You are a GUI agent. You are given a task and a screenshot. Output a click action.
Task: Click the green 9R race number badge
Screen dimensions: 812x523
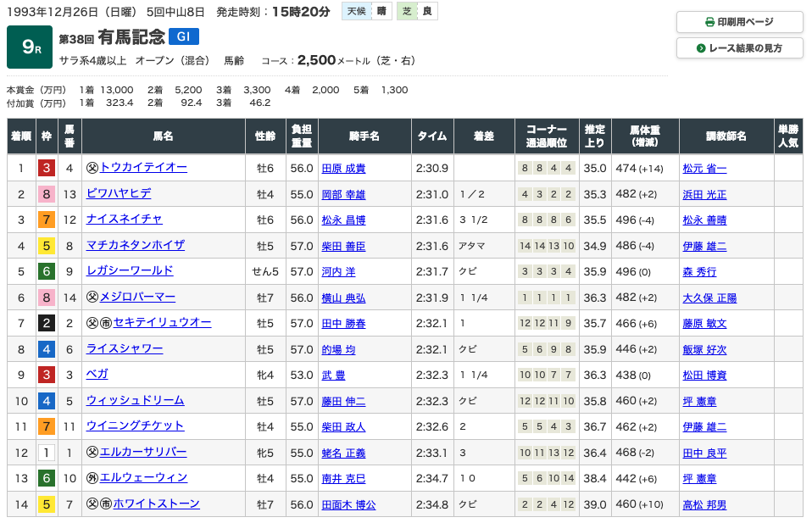click(30, 48)
